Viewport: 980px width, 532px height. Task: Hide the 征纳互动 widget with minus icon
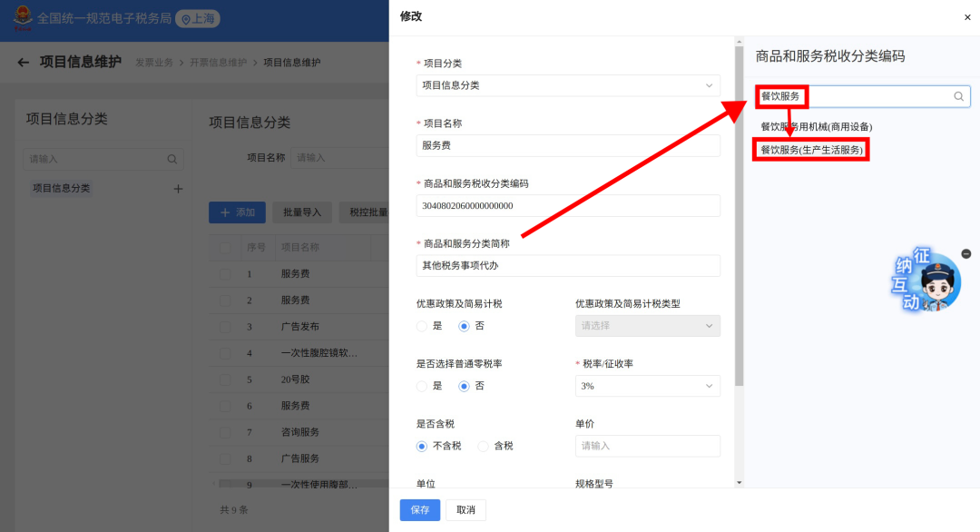click(x=966, y=254)
